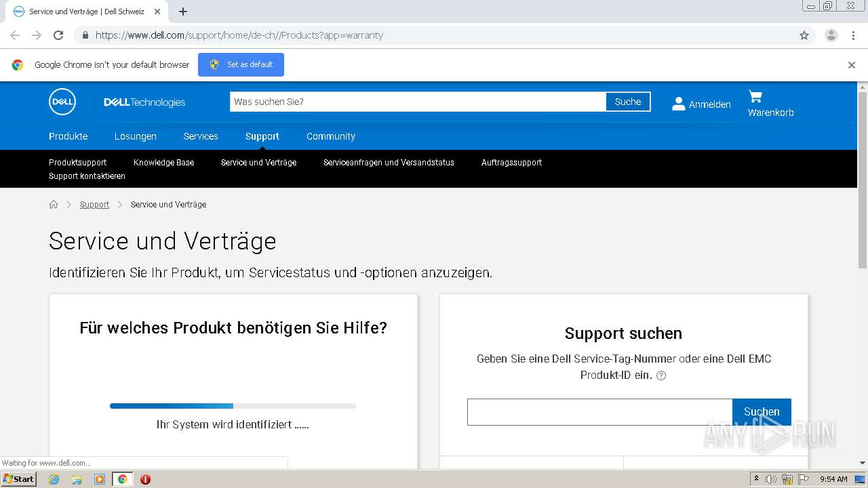Click the red Opera taskbar icon
868x488 pixels.
point(145,479)
